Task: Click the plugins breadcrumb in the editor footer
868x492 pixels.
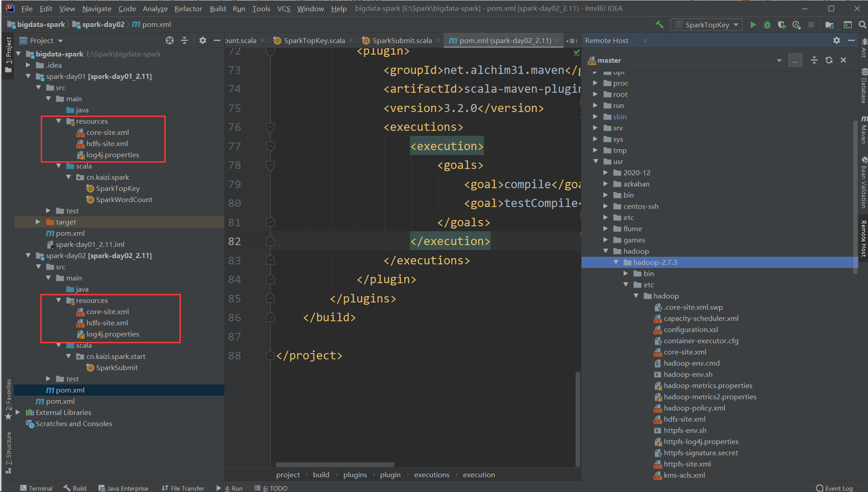Action: (x=355, y=475)
